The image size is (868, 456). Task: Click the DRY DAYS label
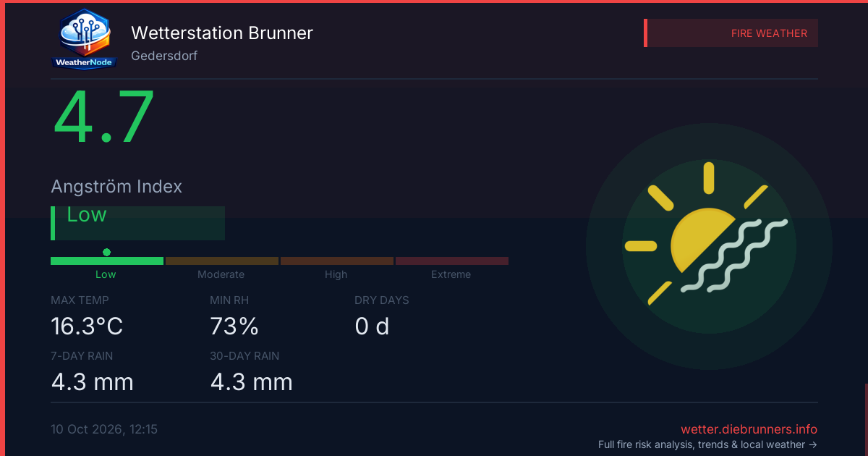click(x=382, y=300)
